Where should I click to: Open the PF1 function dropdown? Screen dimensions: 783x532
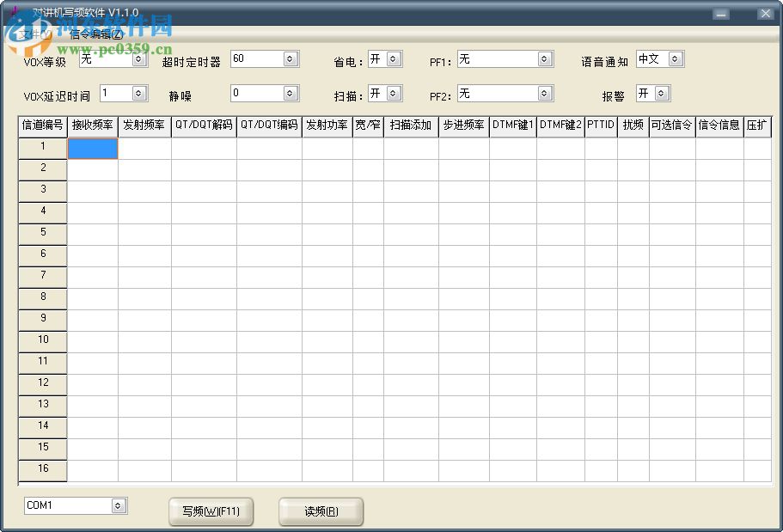[x=543, y=58]
